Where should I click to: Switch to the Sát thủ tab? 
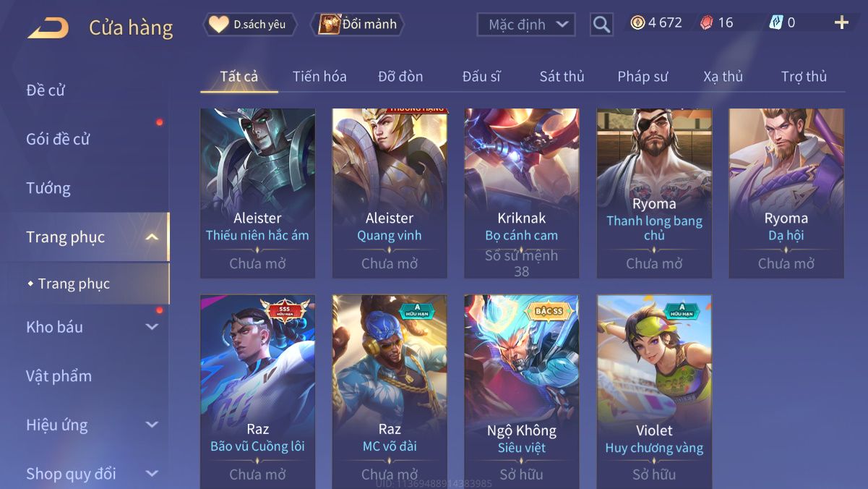(562, 77)
